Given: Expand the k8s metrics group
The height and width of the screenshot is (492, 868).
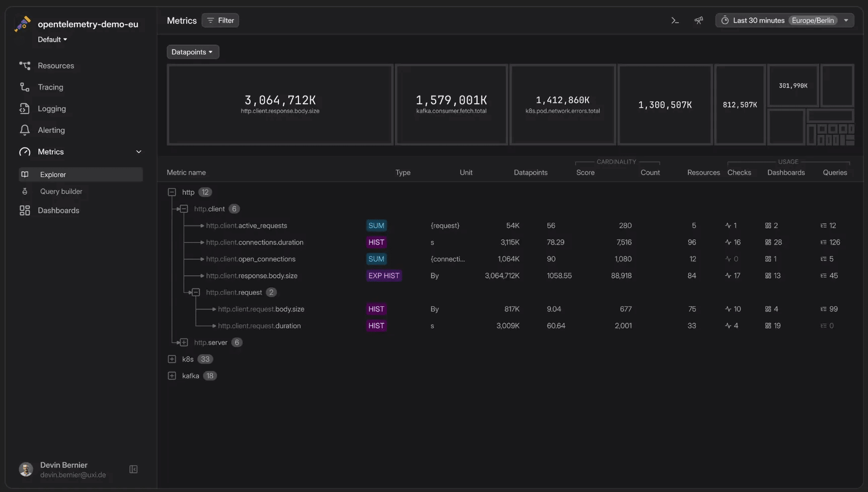Looking at the screenshot, I should [172, 359].
